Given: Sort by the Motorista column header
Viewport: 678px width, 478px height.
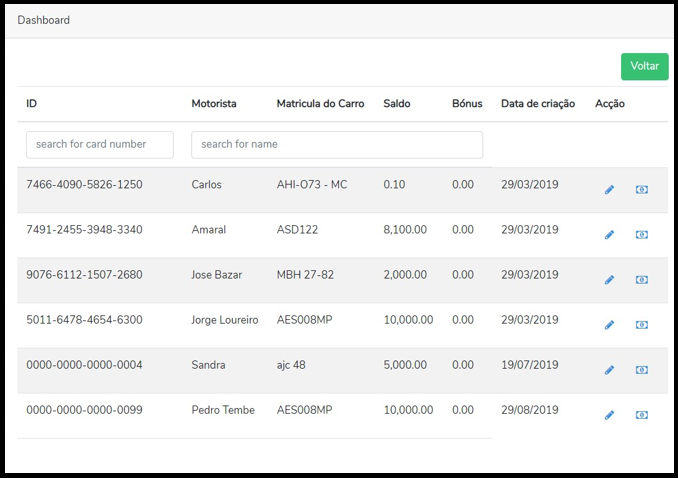Looking at the screenshot, I should (x=214, y=104).
